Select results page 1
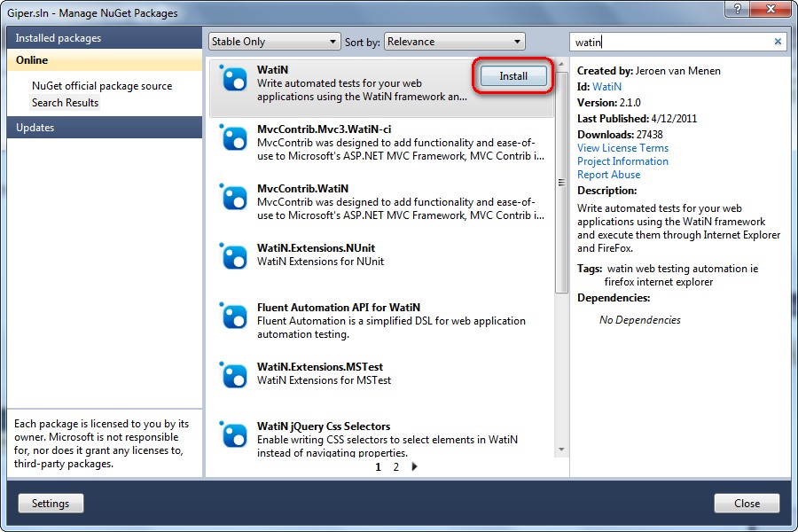The width and height of the screenshot is (798, 532). [378, 467]
